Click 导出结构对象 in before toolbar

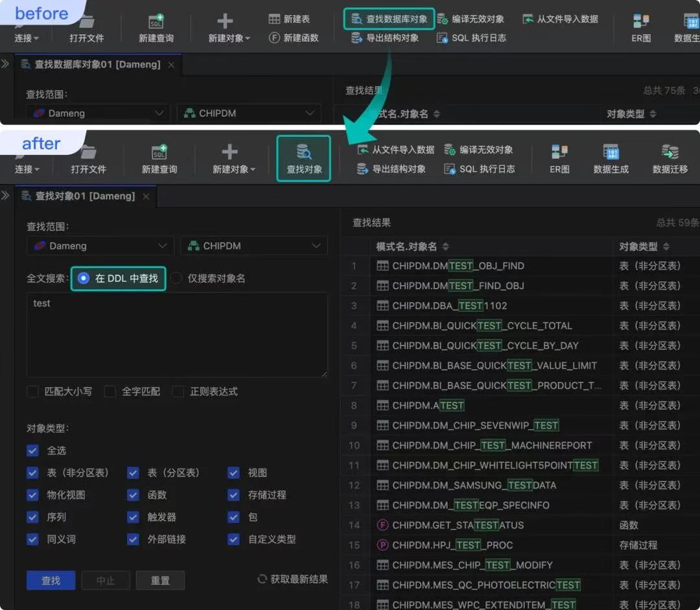(385, 38)
